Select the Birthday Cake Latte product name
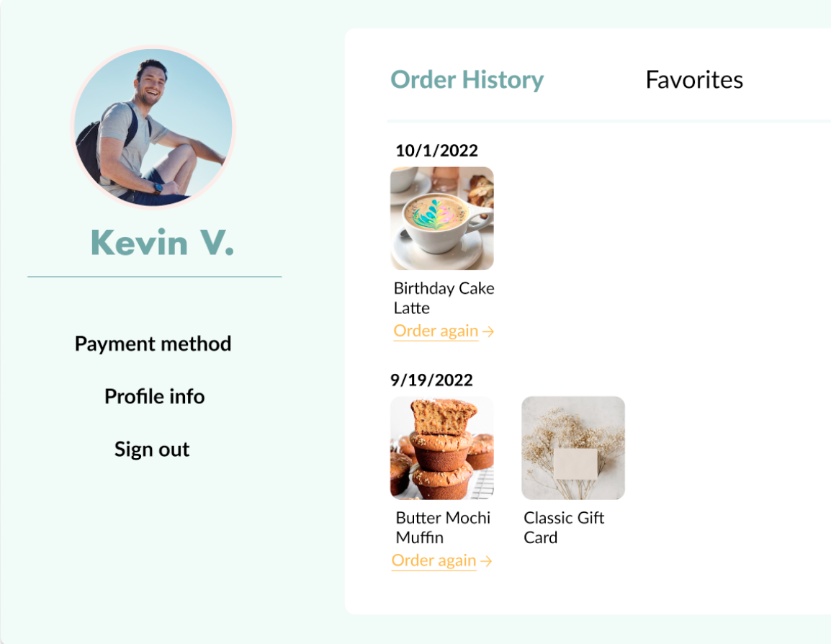The height and width of the screenshot is (644, 831). click(444, 298)
